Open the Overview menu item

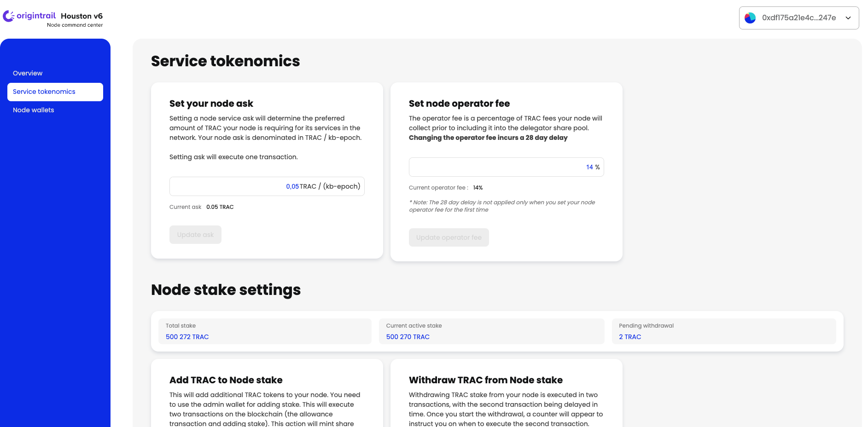[28, 73]
